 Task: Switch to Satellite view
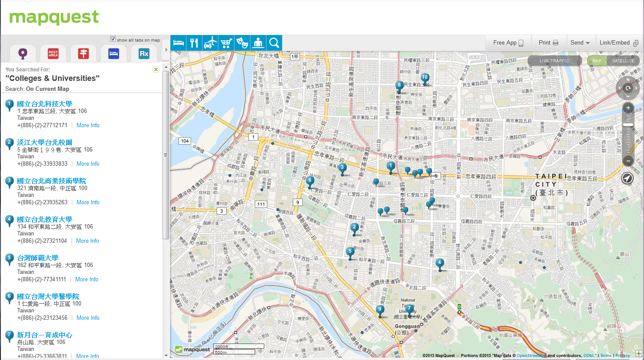pyautogui.click(x=623, y=61)
